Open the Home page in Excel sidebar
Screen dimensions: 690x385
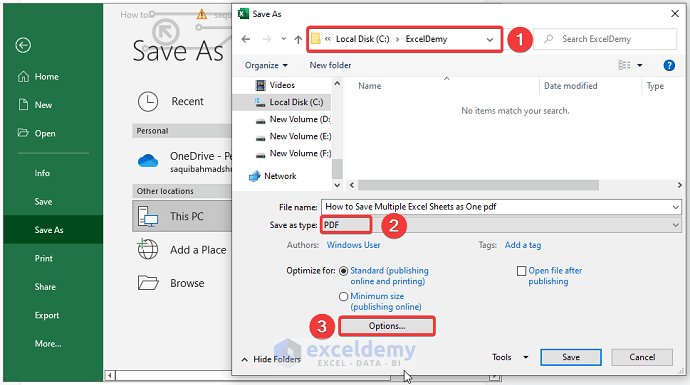coord(38,77)
